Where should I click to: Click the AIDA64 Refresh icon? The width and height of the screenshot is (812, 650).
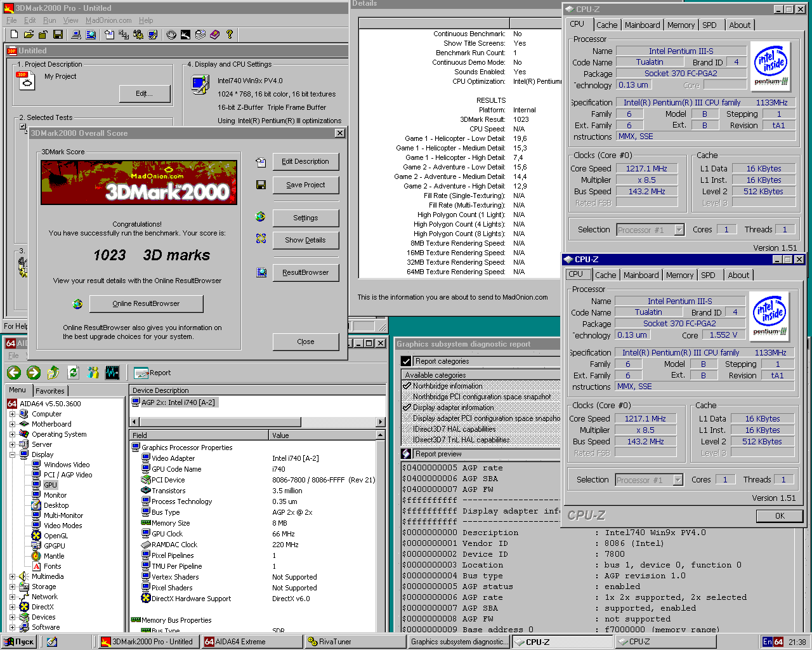[73, 373]
